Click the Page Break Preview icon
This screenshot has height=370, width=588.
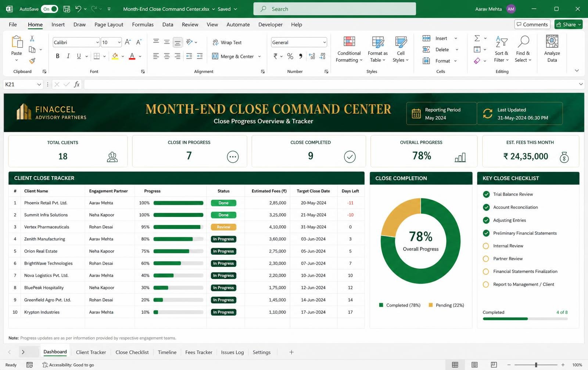(x=494, y=364)
